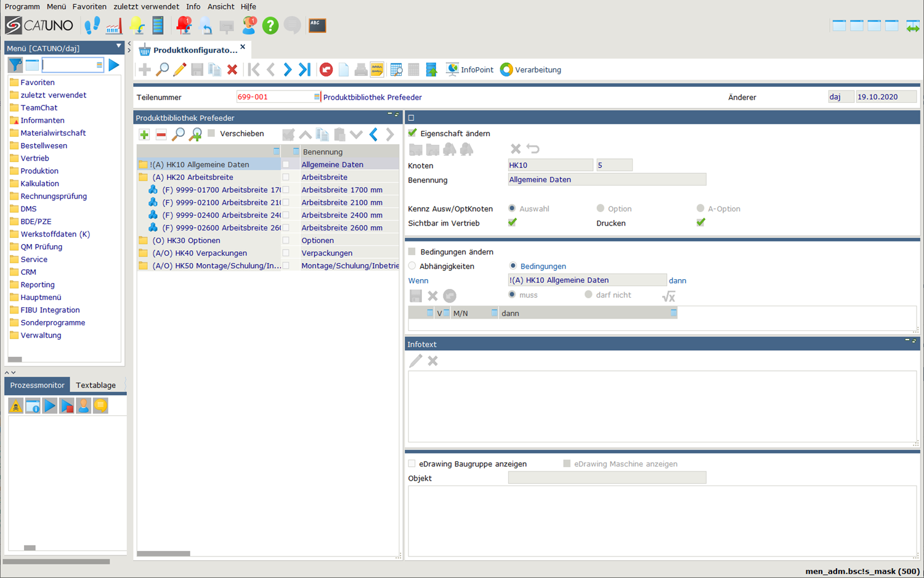Click the red X delete icon
This screenshot has height=578, width=924.
(232, 70)
